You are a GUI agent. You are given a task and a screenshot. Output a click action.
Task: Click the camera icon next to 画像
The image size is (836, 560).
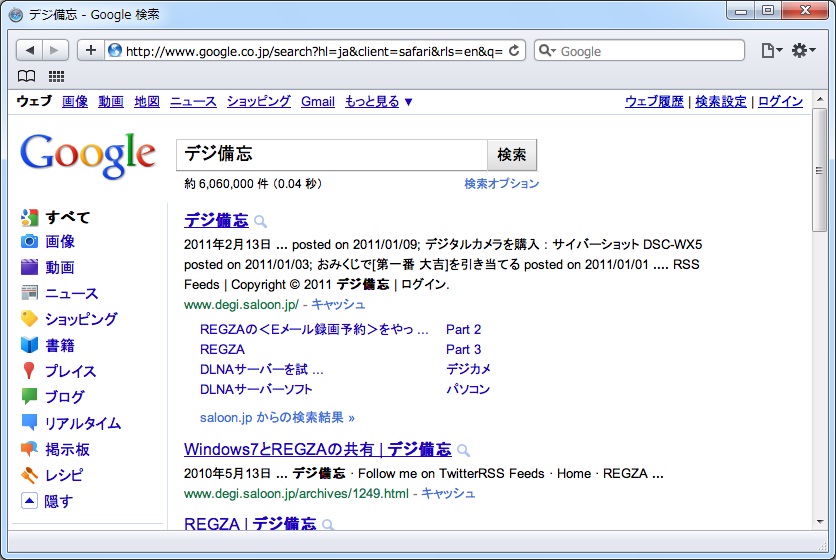click(30, 242)
